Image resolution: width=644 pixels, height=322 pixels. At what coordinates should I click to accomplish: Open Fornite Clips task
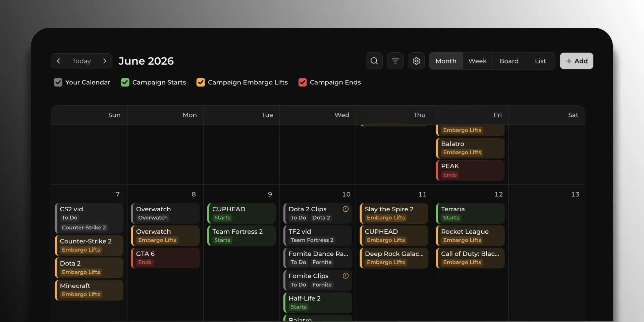click(318, 280)
